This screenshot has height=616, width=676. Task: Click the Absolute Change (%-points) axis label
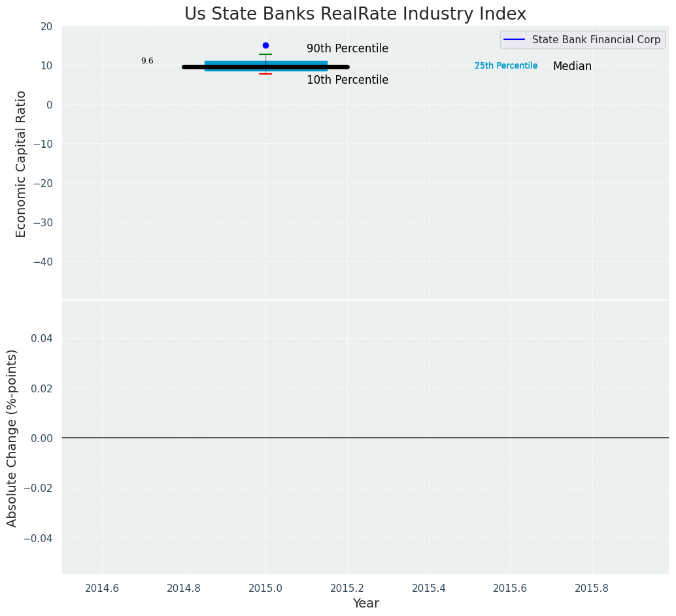[12, 437]
